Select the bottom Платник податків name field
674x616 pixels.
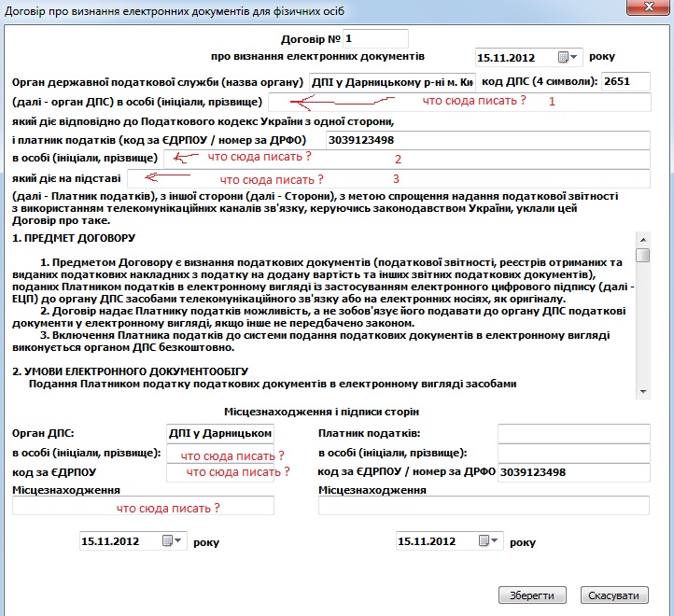pos(572,433)
